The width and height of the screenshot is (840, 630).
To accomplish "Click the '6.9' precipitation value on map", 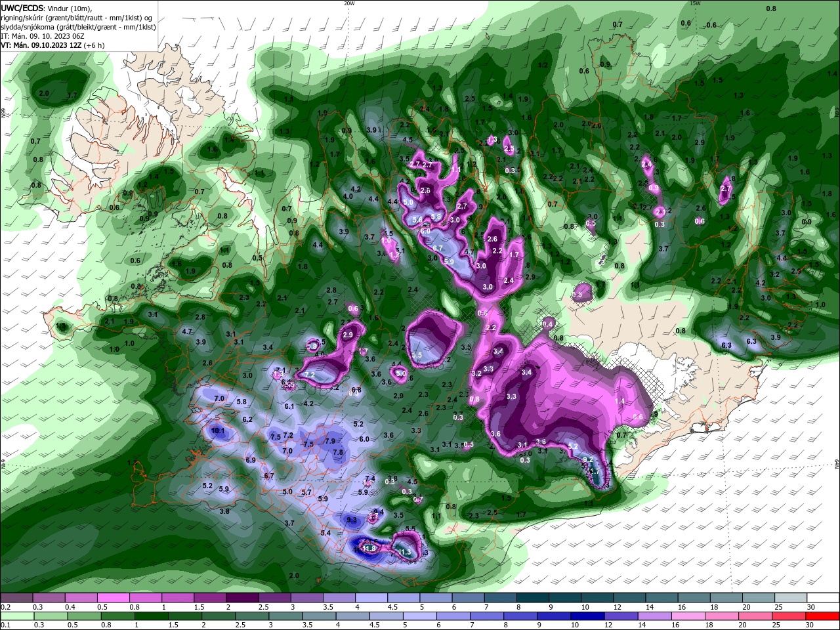I will [x=250, y=460].
